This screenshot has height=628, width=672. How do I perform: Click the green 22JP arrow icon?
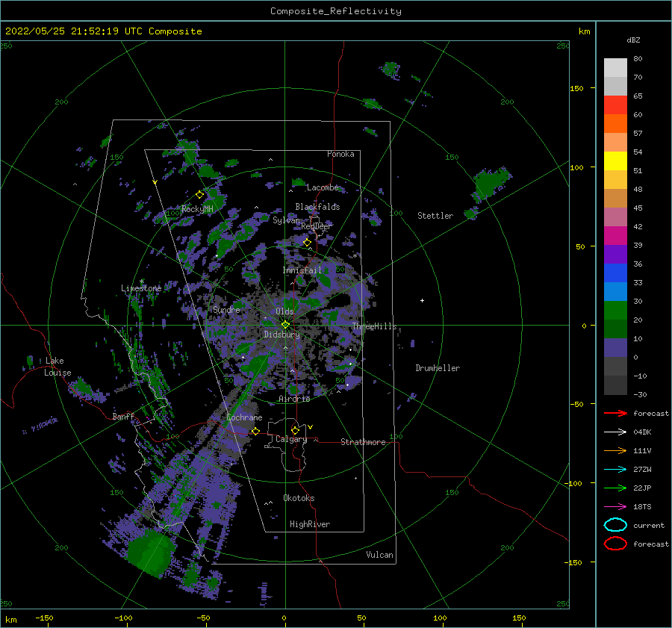(x=615, y=488)
